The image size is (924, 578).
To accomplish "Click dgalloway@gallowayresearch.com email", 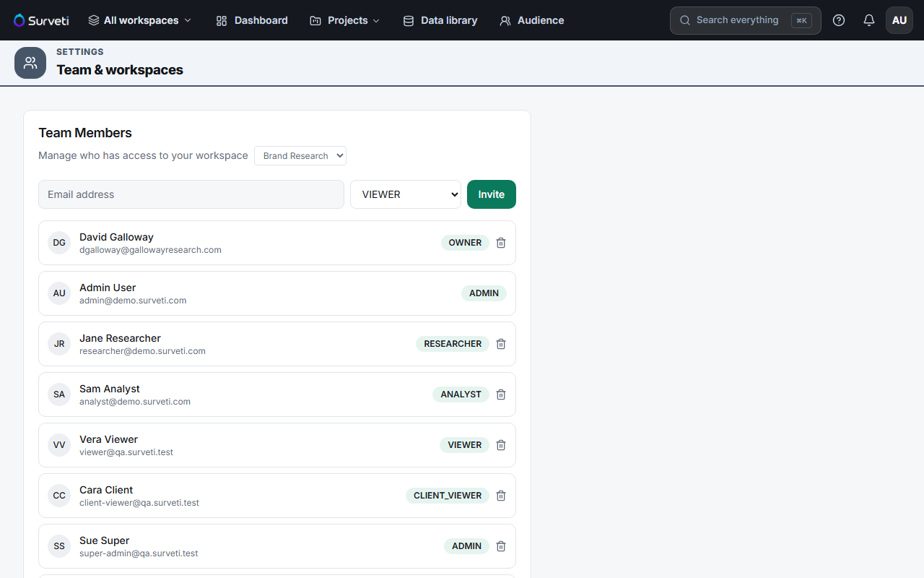I will 150,250.
